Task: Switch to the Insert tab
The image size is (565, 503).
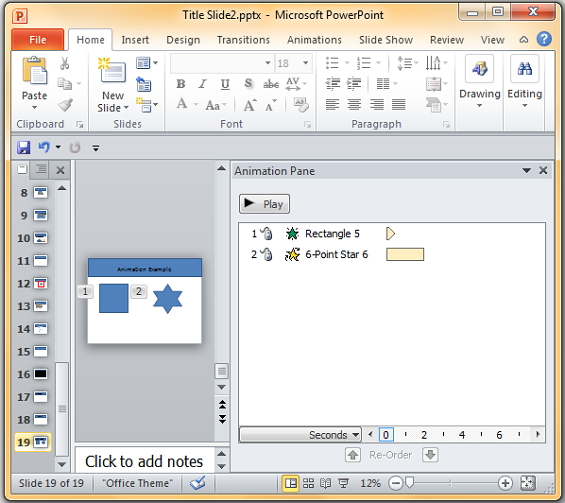Action: [135, 40]
